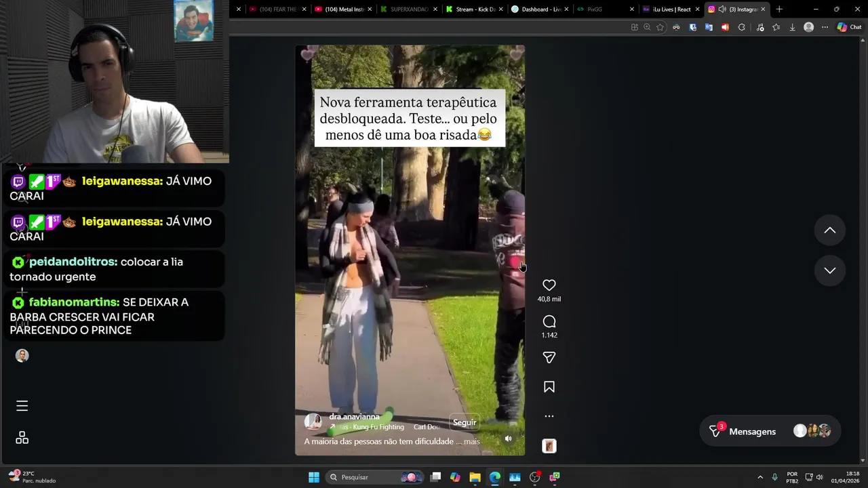Open the volume speaker icon in system tray
This screenshot has height=488, width=868.
coord(819,477)
